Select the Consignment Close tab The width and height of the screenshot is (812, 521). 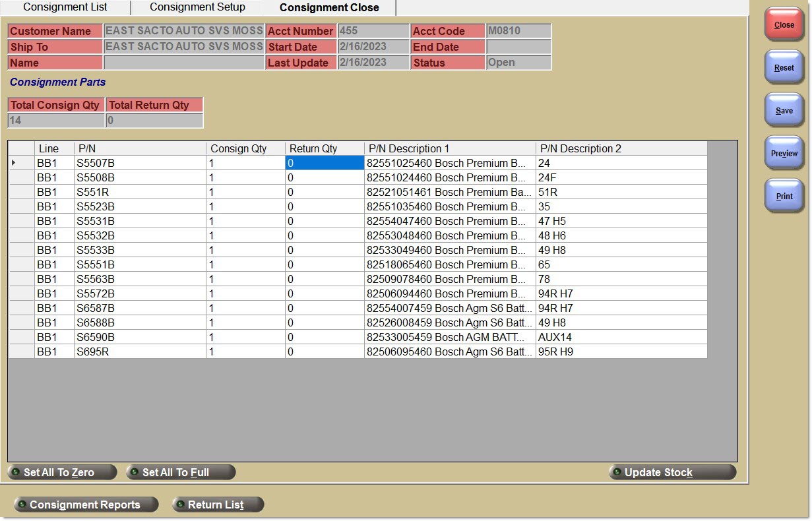[x=329, y=8]
